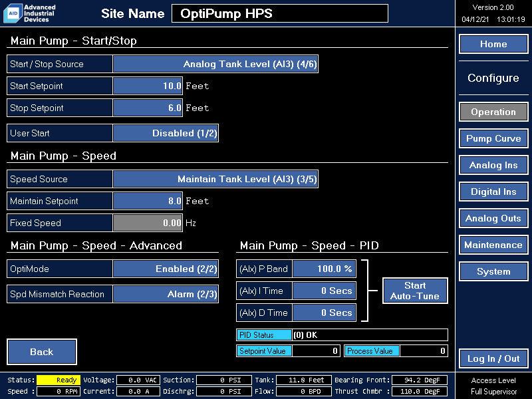Go to the Home screen
532x399 pixels.
click(493, 44)
